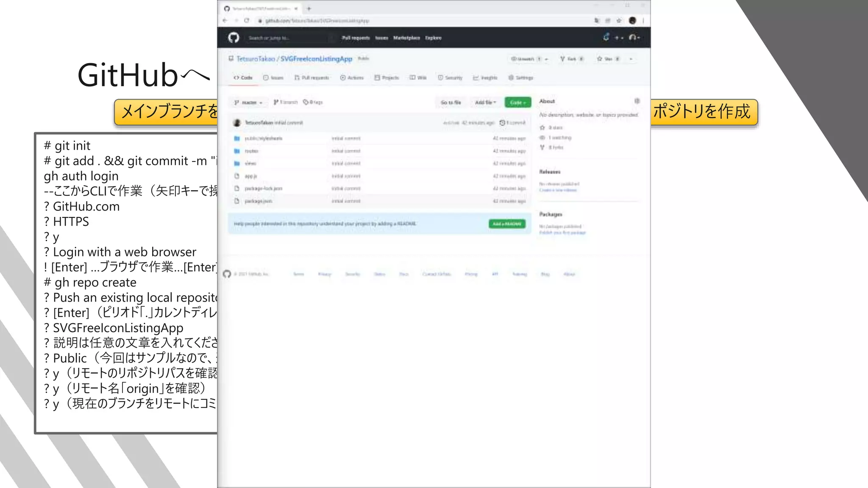The width and height of the screenshot is (868, 488).
Task: View the 1 branch link
Action: tap(285, 102)
